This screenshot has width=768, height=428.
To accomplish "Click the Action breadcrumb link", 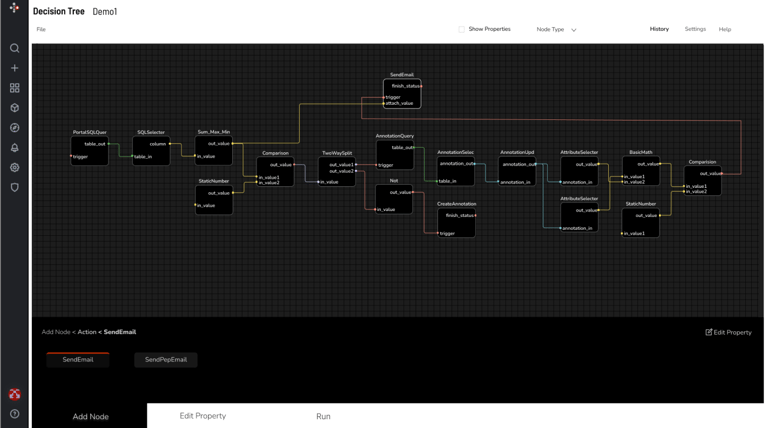I will [x=87, y=332].
